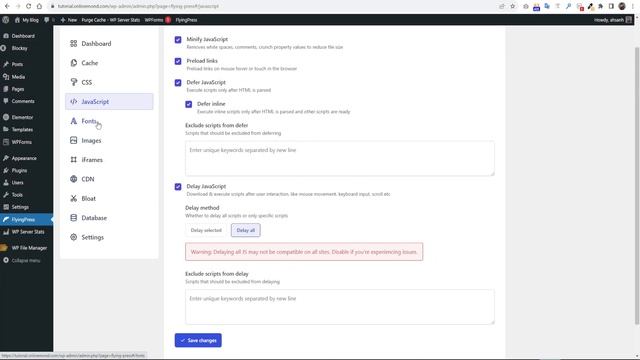The height and width of the screenshot is (360, 640).
Task: Click the CDN globe icon
Action: pos(73,179)
